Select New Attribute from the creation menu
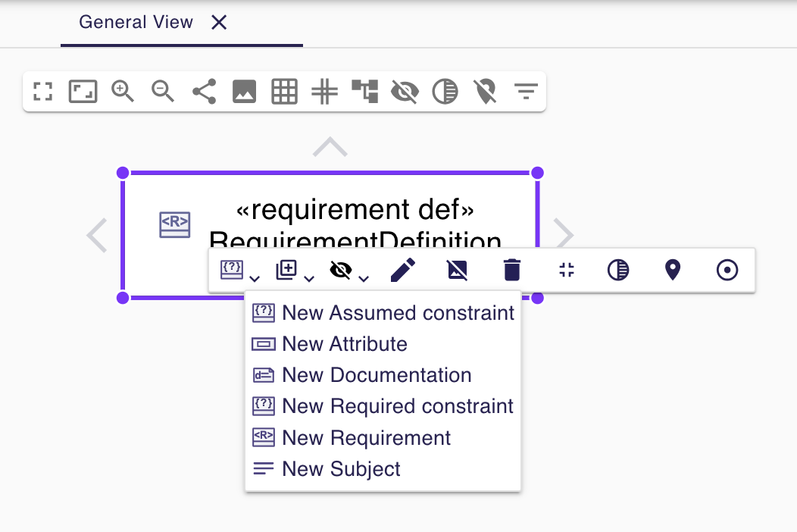This screenshot has width=797, height=532. (345, 343)
